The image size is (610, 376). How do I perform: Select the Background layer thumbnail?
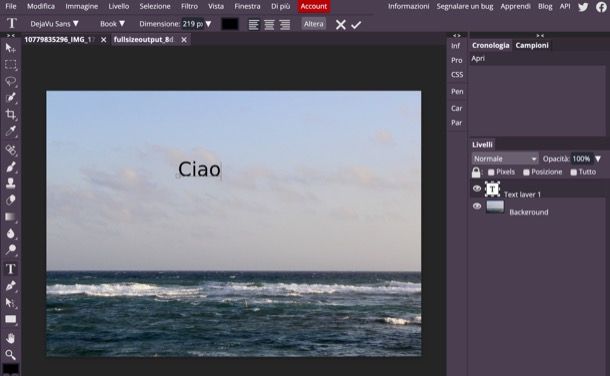tap(495, 207)
